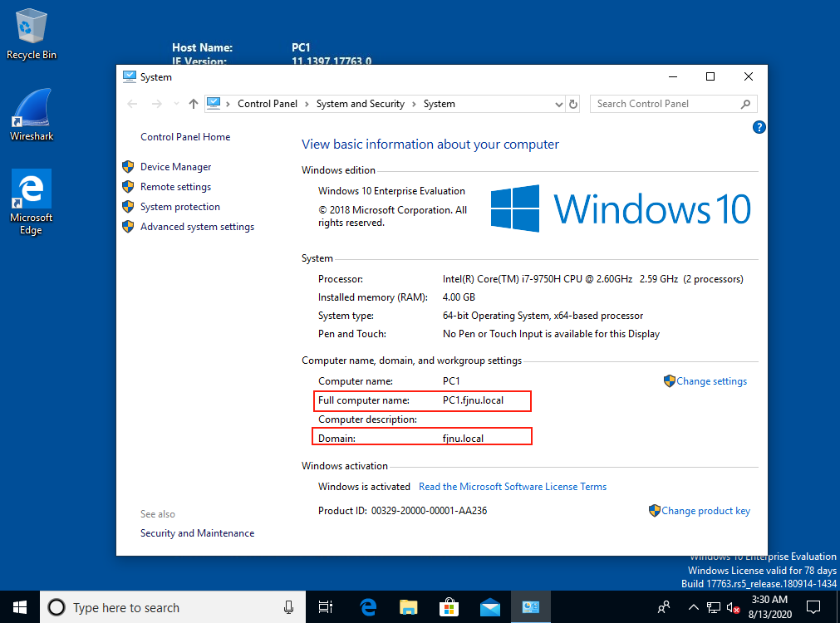Click the System Control Panel taskbar button

530,607
